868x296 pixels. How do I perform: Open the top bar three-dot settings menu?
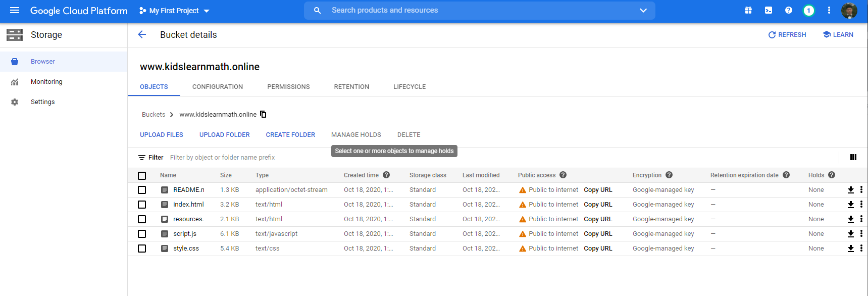[829, 10]
